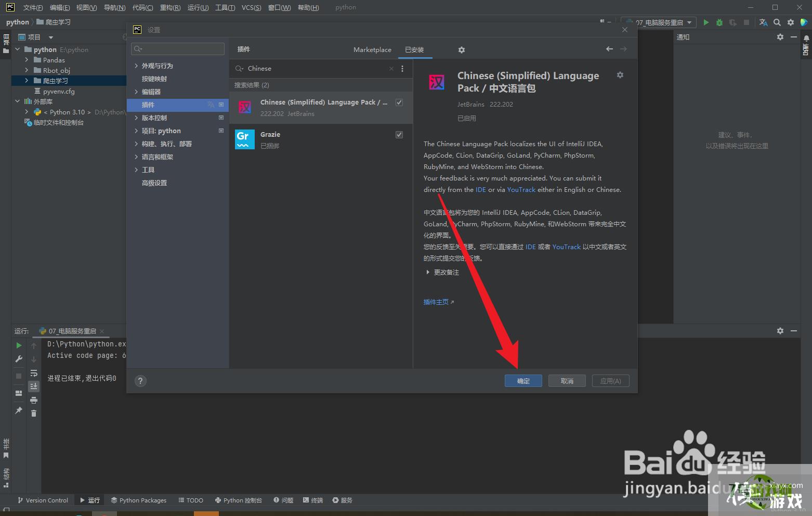Open the 终端 tool window tab
The width and height of the screenshot is (812, 516).
313,500
